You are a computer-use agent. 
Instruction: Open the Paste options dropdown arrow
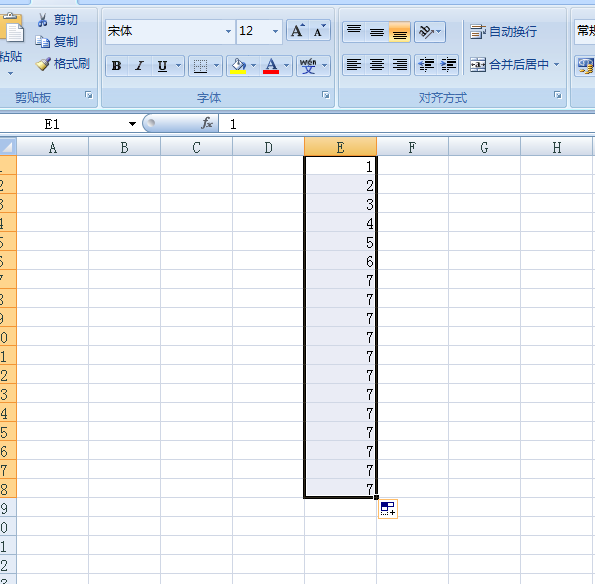click(11, 73)
